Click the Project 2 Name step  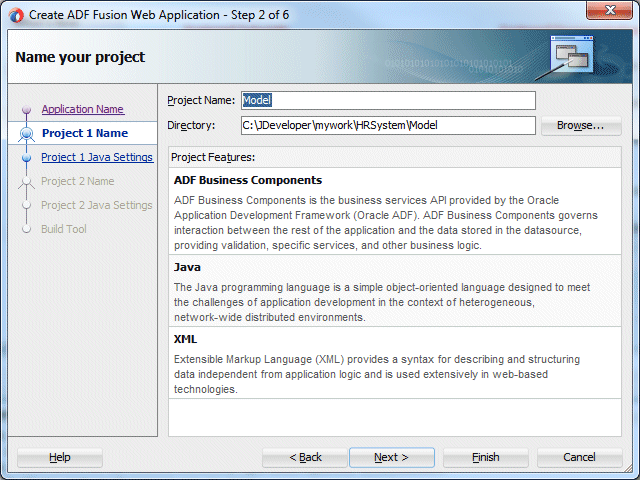click(x=78, y=181)
